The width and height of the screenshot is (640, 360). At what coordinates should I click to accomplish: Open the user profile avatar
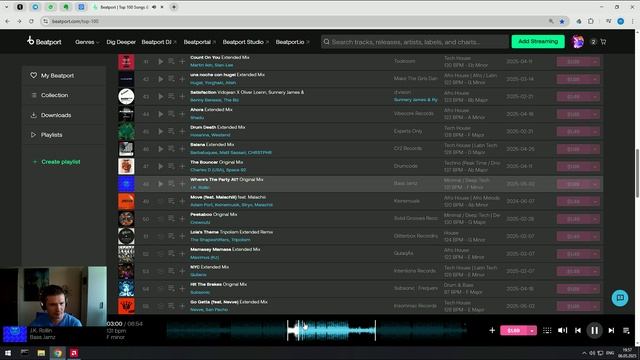(x=577, y=42)
